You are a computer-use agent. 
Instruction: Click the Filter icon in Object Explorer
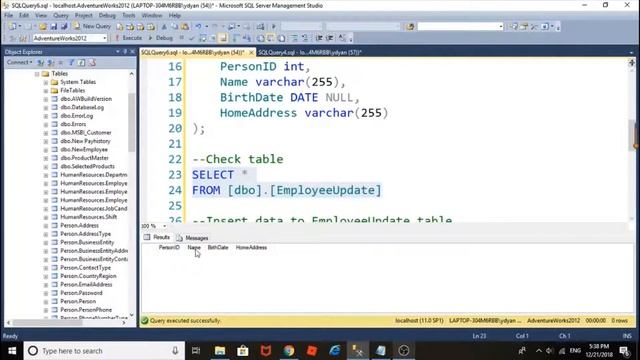(x=71, y=62)
